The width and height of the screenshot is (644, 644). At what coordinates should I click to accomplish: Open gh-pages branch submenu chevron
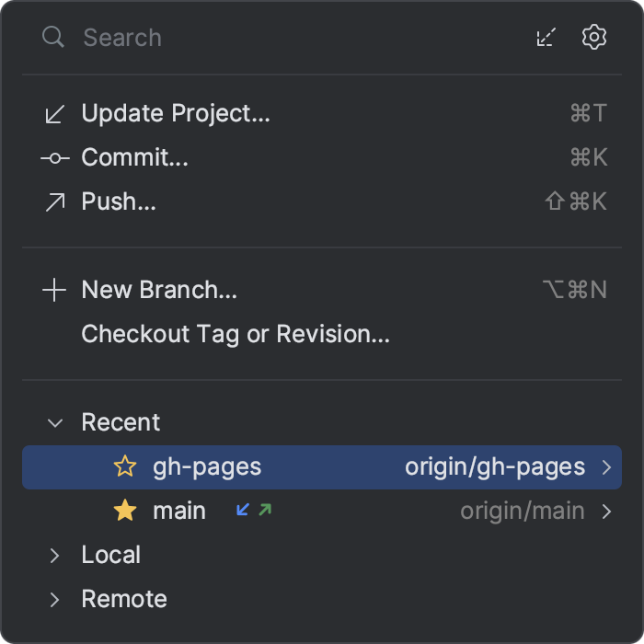[606, 467]
